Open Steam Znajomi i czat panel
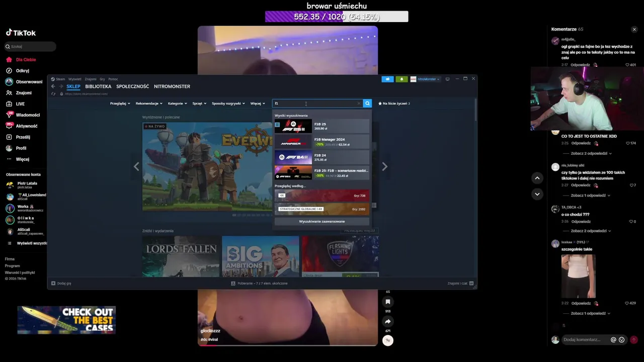The width and height of the screenshot is (644, 362). 460,284
